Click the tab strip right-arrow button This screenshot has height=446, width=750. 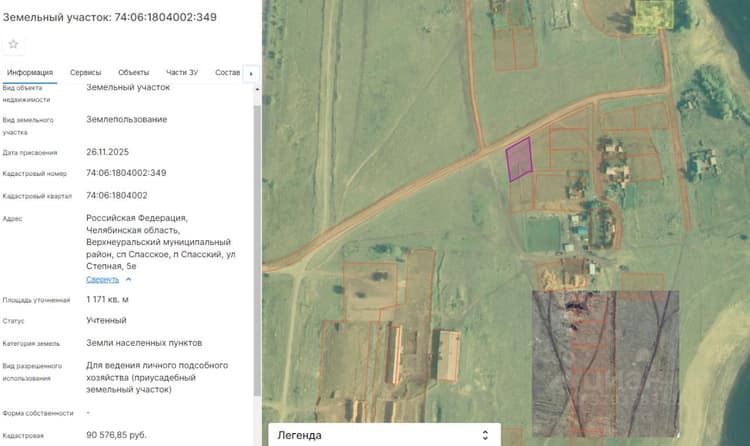(x=251, y=73)
